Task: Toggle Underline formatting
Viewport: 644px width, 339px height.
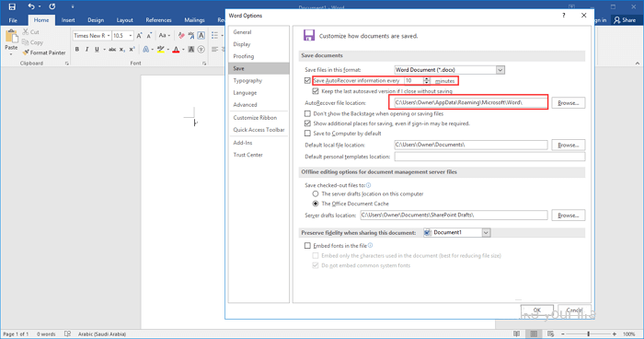Action: pyautogui.click(x=97, y=50)
